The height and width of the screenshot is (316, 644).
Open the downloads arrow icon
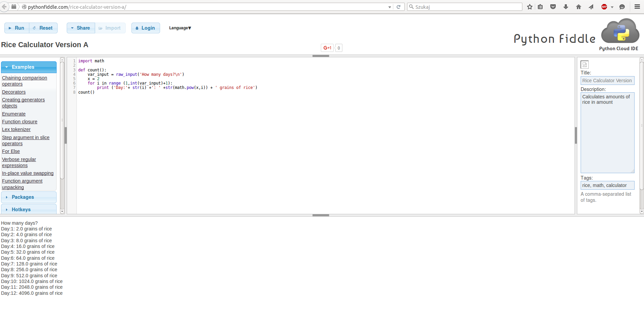click(x=566, y=7)
